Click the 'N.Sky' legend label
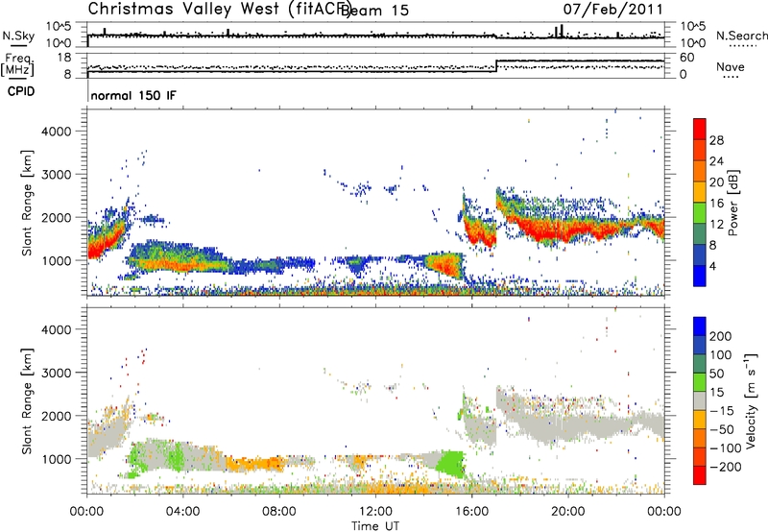The height and width of the screenshot is (532, 768). click(18, 36)
